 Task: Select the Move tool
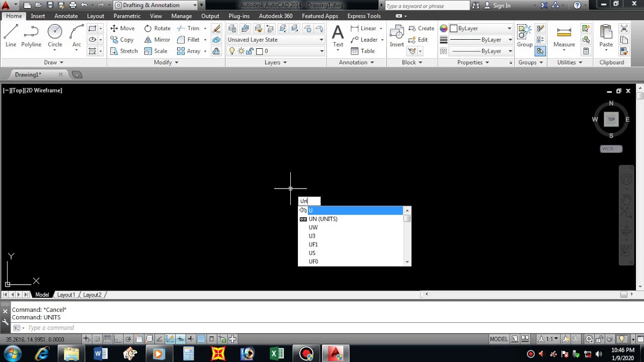pos(122,28)
